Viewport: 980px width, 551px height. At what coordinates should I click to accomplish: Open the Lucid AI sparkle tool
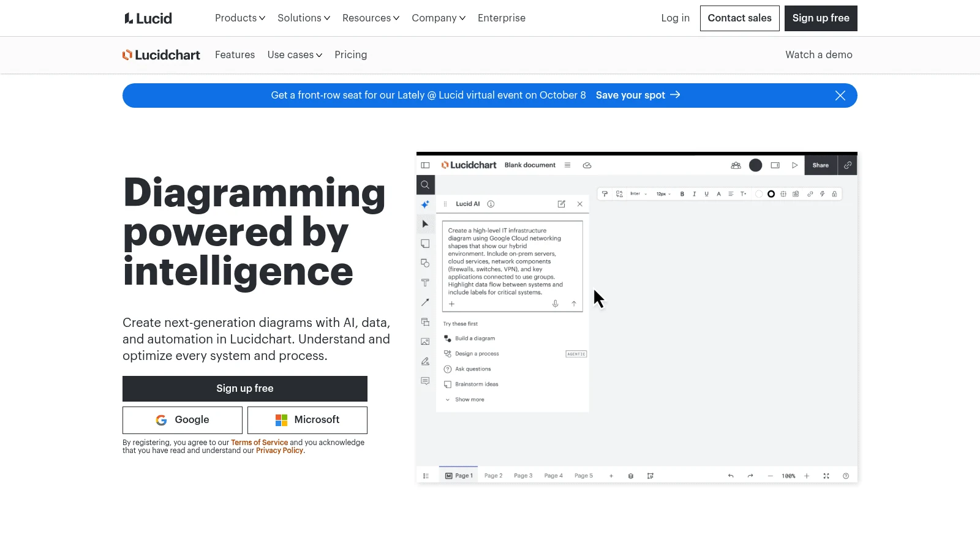coord(425,204)
